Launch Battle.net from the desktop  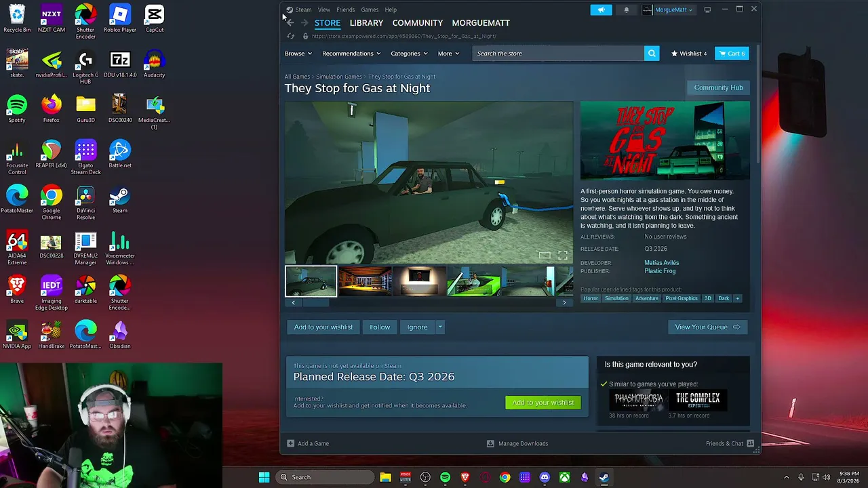[120, 154]
